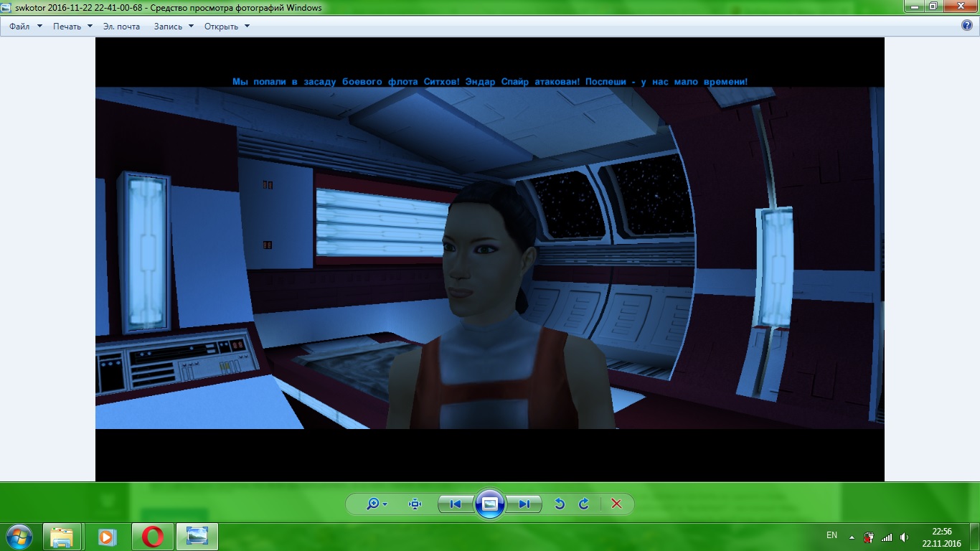
Task: Click the Show desktop strip beside the clock
Action: [x=975, y=537]
